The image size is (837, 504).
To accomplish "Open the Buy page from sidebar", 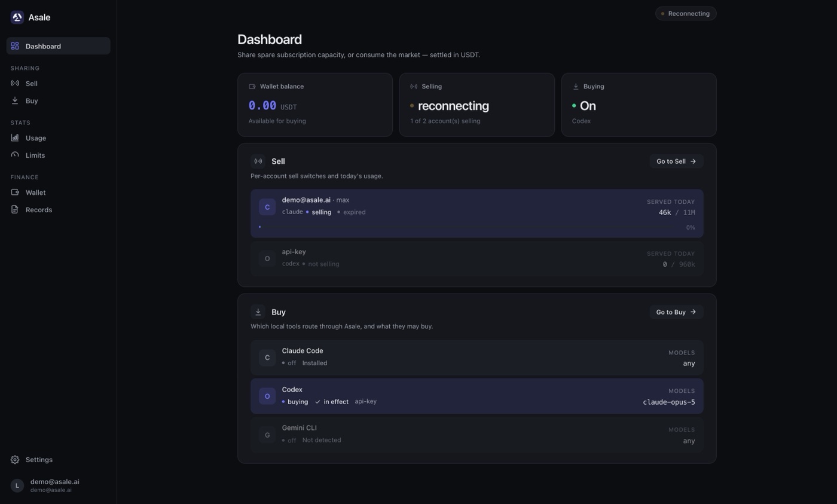I will pyautogui.click(x=58, y=101).
